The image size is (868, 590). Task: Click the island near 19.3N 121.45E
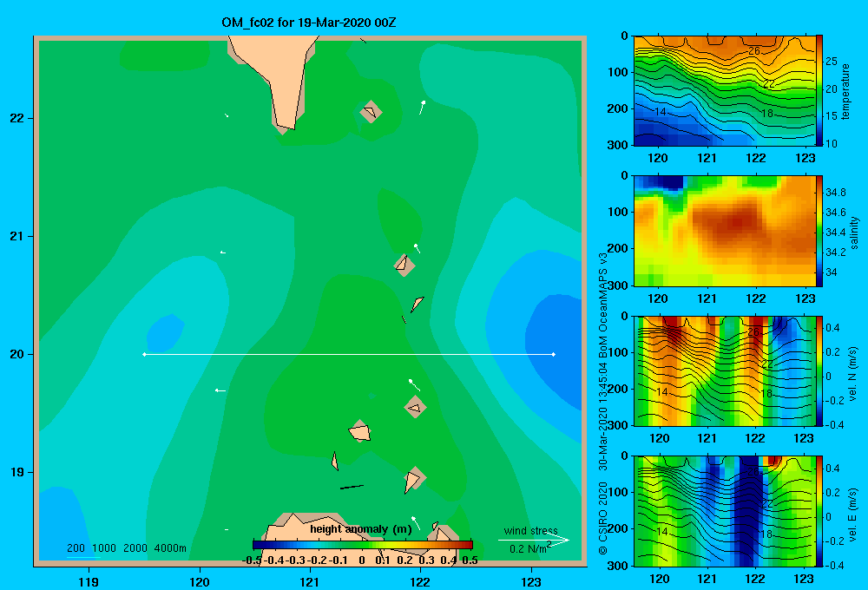[360, 430]
